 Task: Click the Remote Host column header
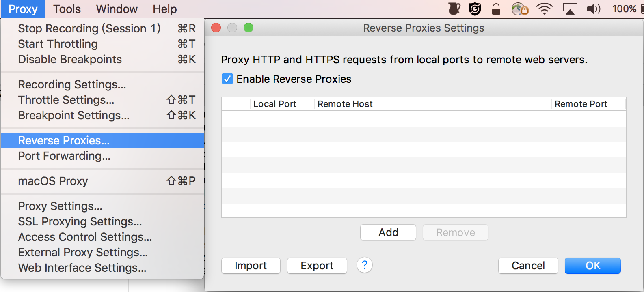pyautogui.click(x=433, y=104)
